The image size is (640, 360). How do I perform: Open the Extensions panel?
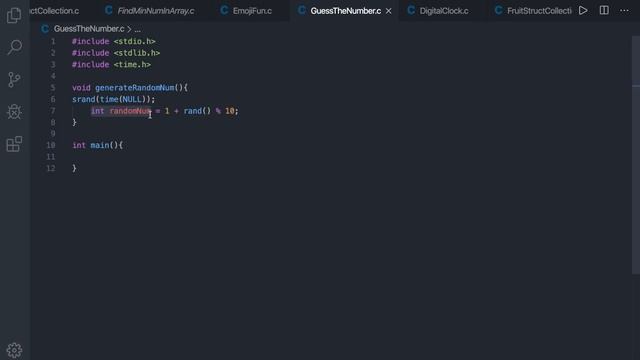[x=14, y=144]
